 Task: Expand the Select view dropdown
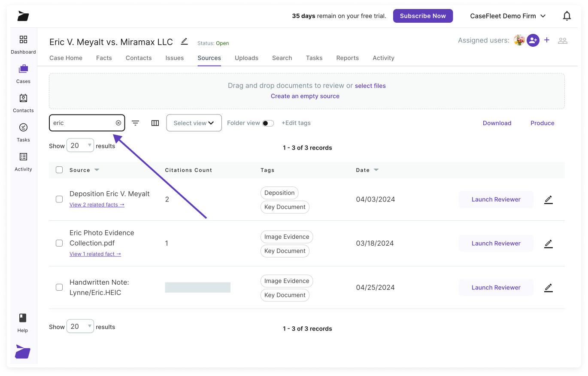[x=194, y=123]
